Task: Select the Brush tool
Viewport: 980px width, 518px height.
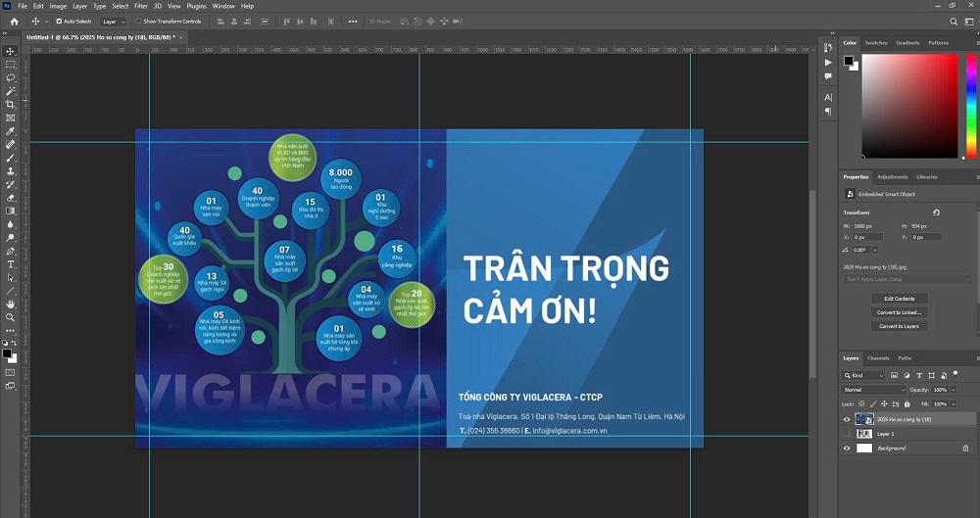Action: coord(10,158)
